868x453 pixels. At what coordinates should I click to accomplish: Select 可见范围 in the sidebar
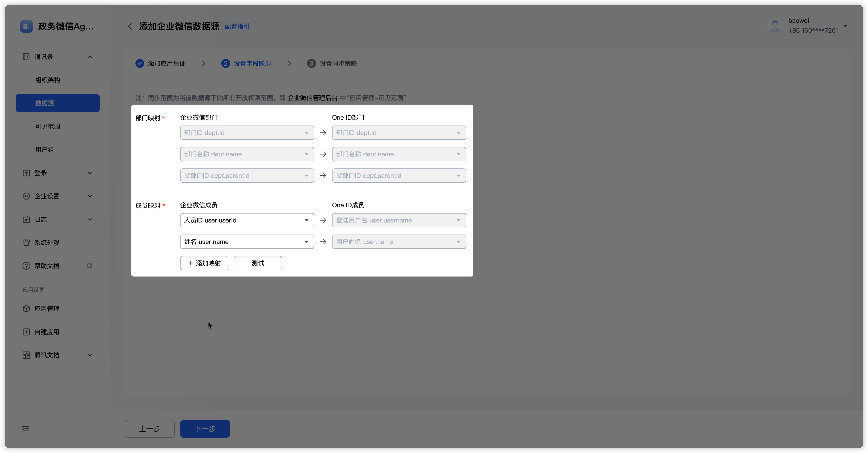point(48,126)
